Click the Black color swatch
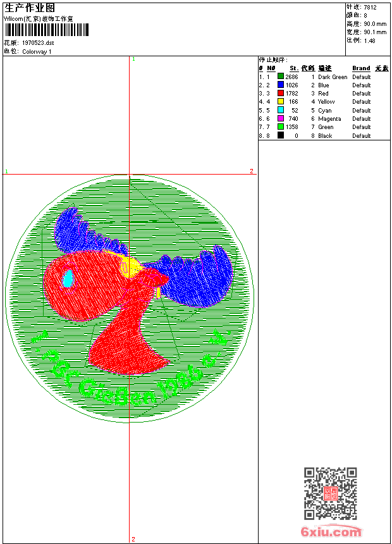The width and height of the screenshot is (392, 544). 281,135
